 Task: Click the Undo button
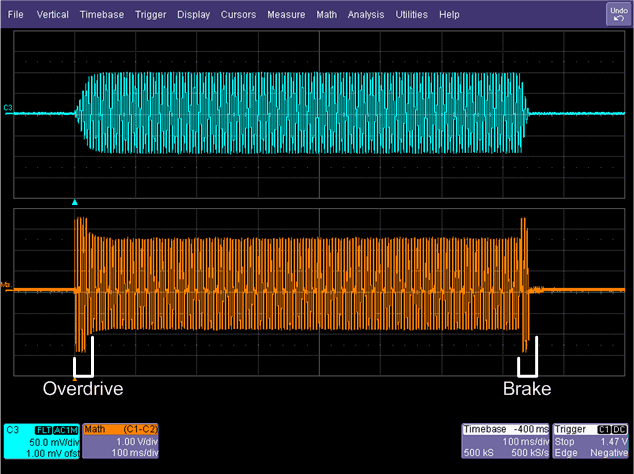pos(617,14)
